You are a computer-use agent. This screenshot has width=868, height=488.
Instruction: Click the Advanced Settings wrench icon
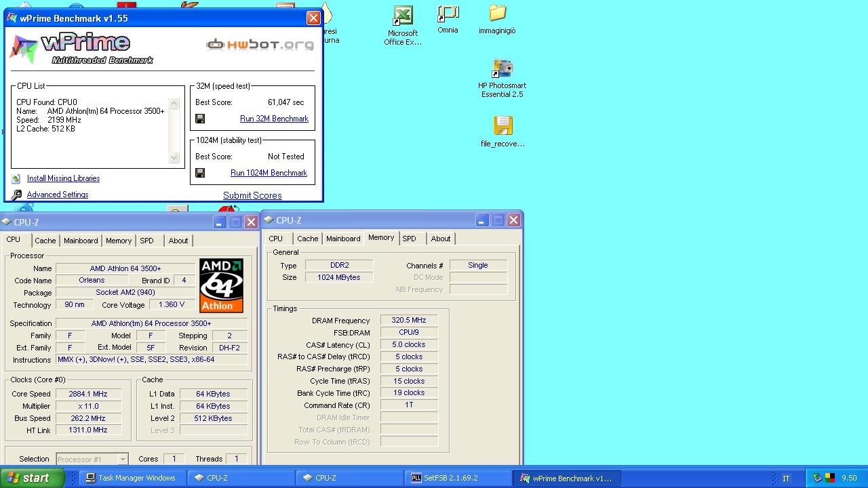(x=16, y=195)
